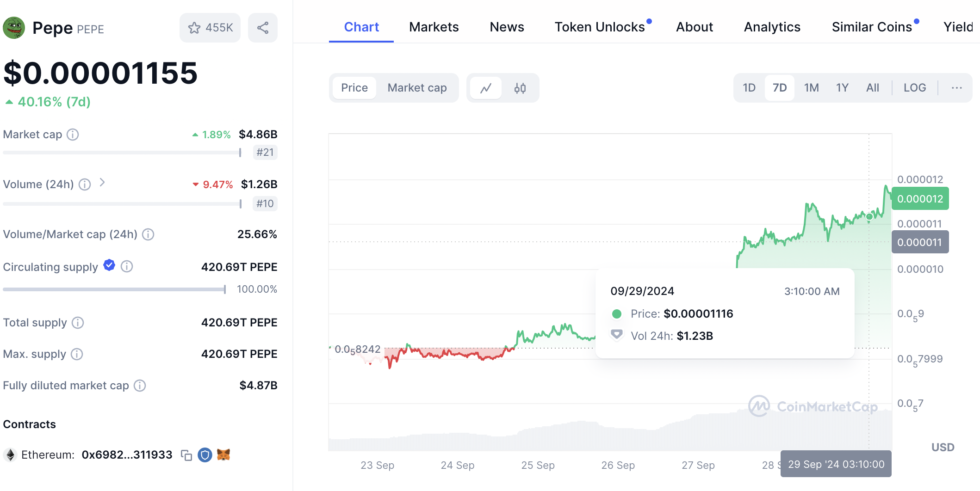Open the About tab

[x=695, y=27]
